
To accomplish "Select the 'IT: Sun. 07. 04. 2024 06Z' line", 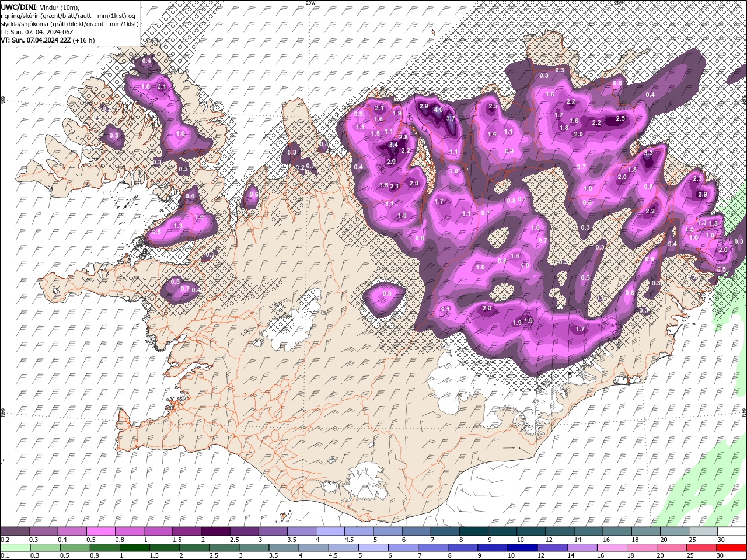I will pyautogui.click(x=36, y=32).
